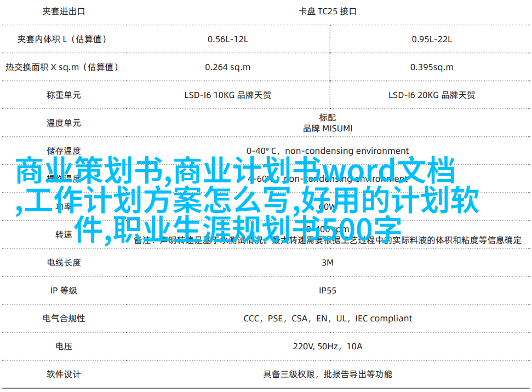Select the 0.264 sq.m value
The image size is (532, 392).
coord(227,67)
